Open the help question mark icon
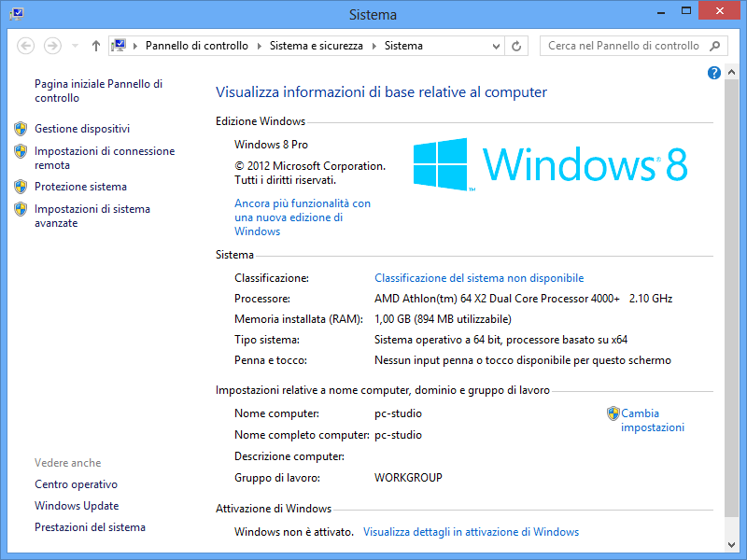 pyautogui.click(x=713, y=73)
